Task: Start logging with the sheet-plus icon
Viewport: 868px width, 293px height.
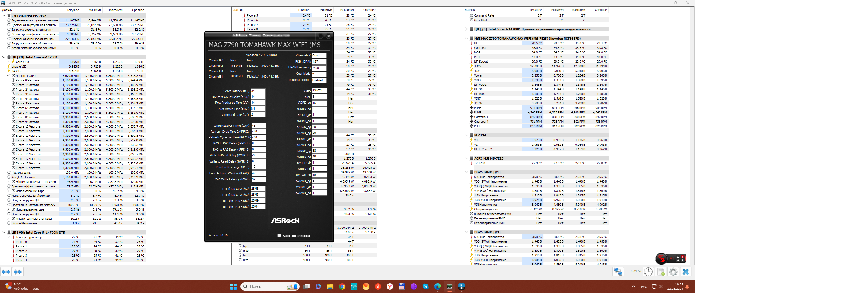Action: click(661, 272)
